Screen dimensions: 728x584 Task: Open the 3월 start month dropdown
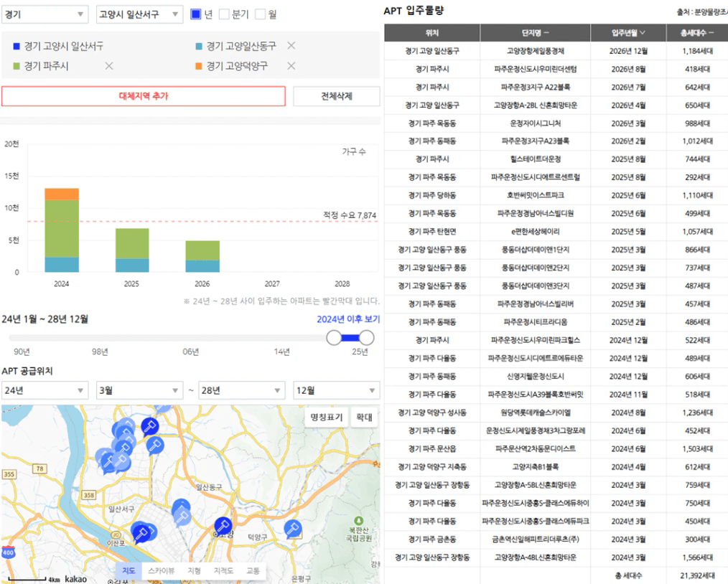[x=139, y=390]
